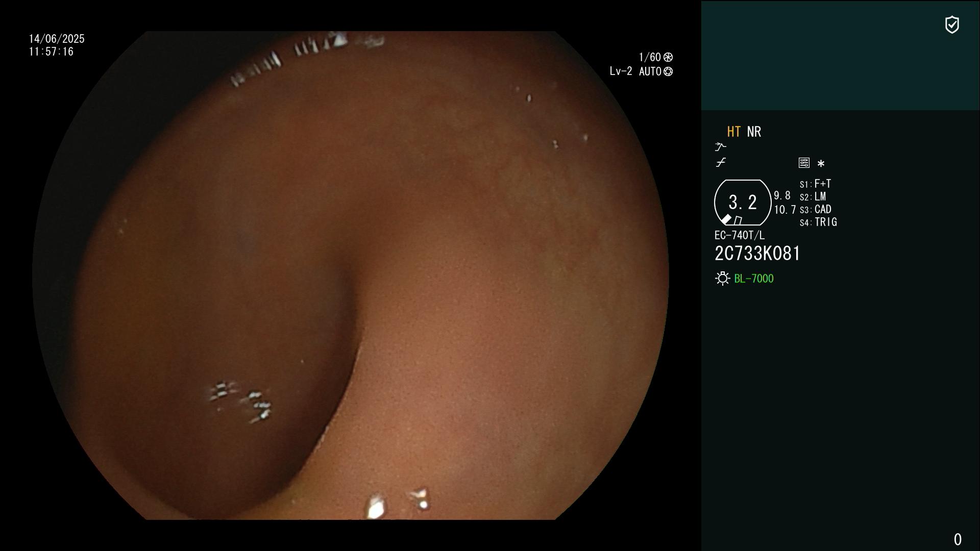Click the filled diamond marker in scope gauge

coord(726,219)
